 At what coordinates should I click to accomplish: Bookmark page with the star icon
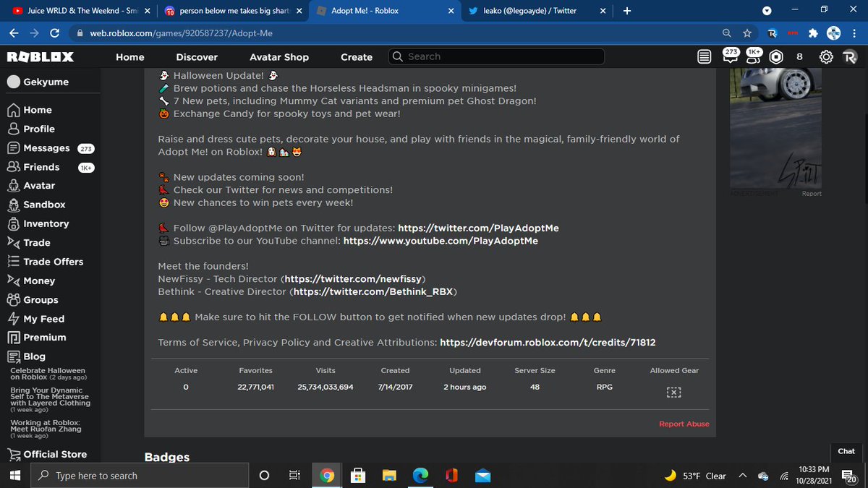[x=747, y=33]
